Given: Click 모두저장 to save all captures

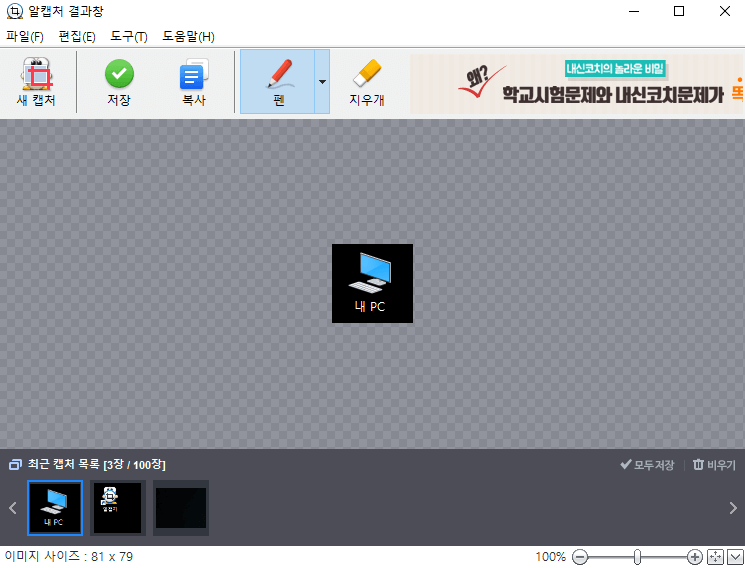Looking at the screenshot, I should (x=647, y=465).
